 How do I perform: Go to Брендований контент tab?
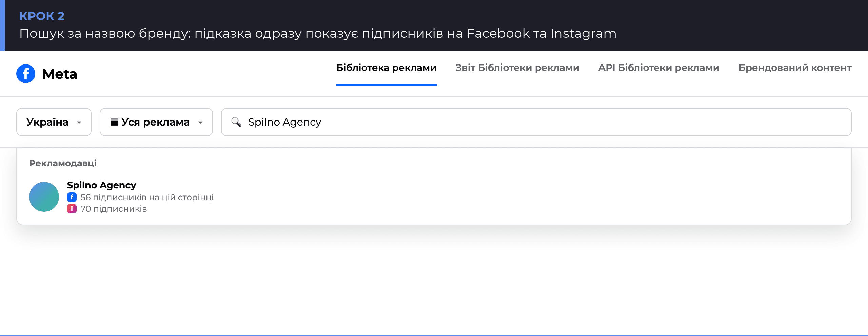(795, 68)
